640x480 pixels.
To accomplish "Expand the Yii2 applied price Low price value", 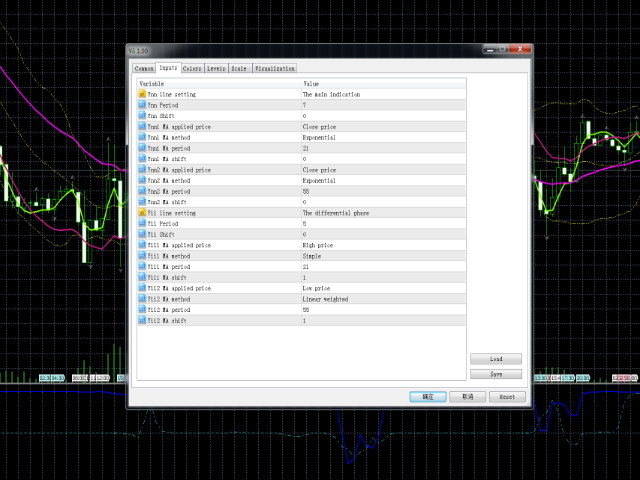I will (x=382, y=288).
